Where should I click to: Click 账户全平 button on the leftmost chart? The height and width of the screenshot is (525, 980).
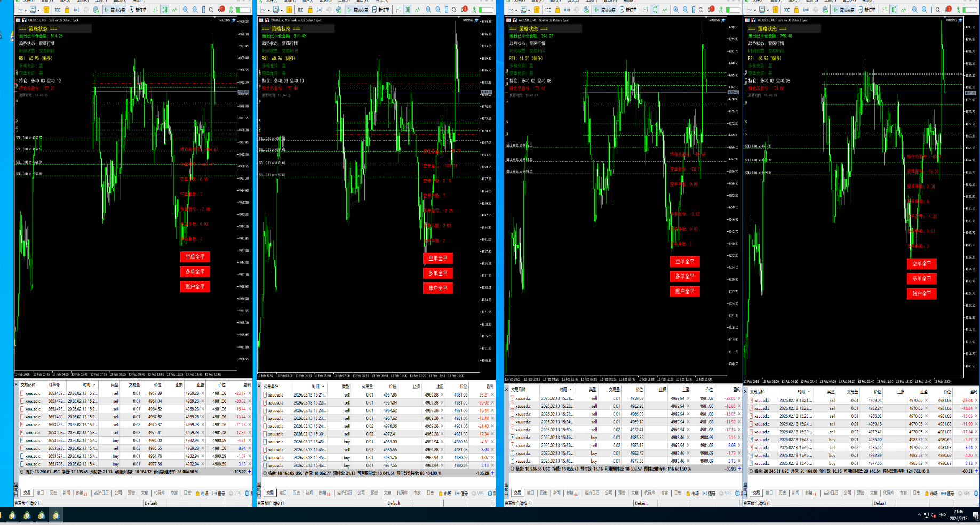(x=195, y=287)
